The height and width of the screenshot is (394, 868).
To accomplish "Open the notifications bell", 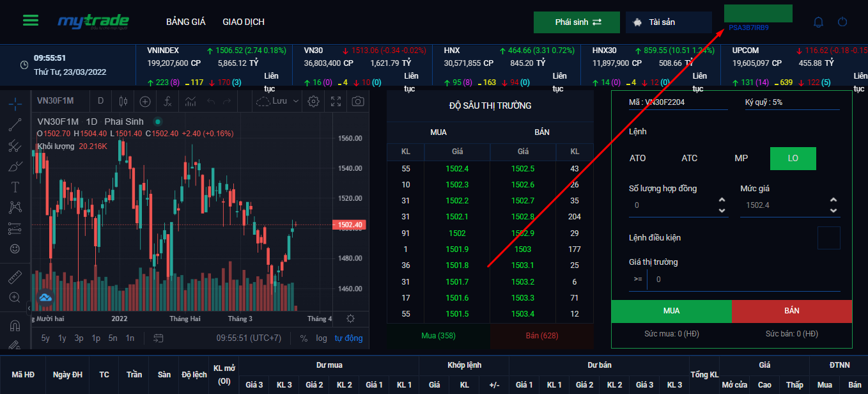I will (818, 22).
